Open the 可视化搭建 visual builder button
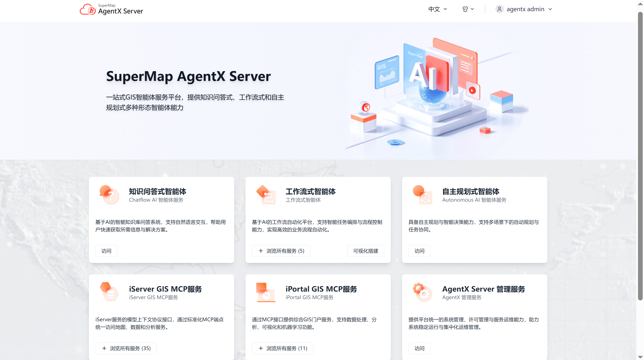This screenshot has width=644, height=360. (366, 251)
